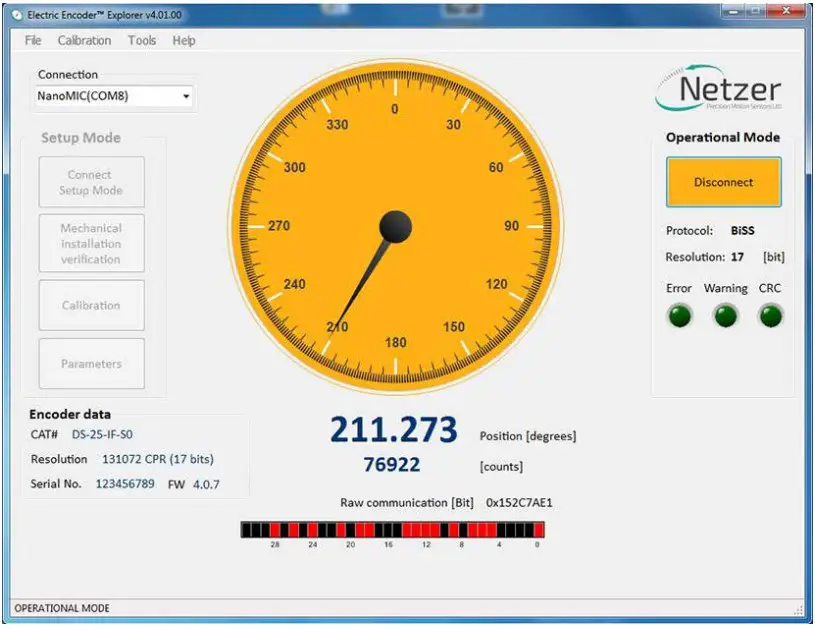Open the File menu

pyautogui.click(x=33, y=40)
